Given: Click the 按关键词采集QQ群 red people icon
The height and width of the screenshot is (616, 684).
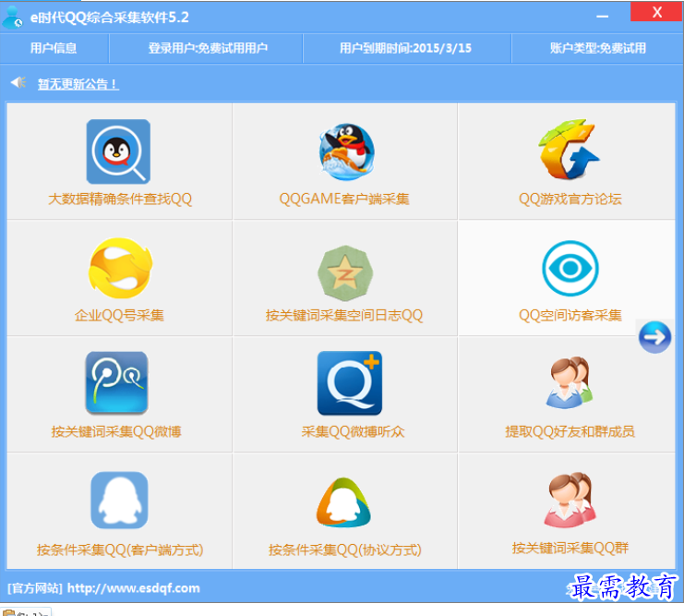Looking at the screenshot, I should coord(569,500).
